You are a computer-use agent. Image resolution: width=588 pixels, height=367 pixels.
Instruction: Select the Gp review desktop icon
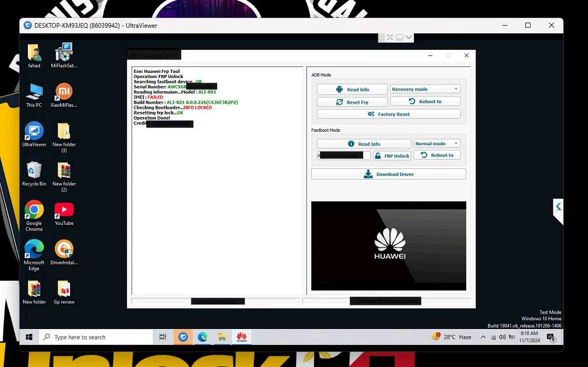click(64, 292)
